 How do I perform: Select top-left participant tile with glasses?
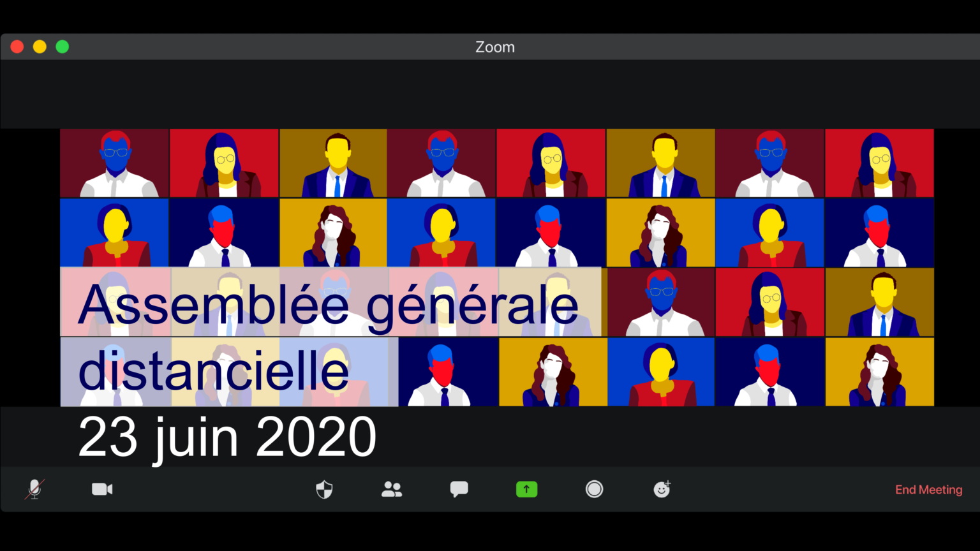point(115,163)
